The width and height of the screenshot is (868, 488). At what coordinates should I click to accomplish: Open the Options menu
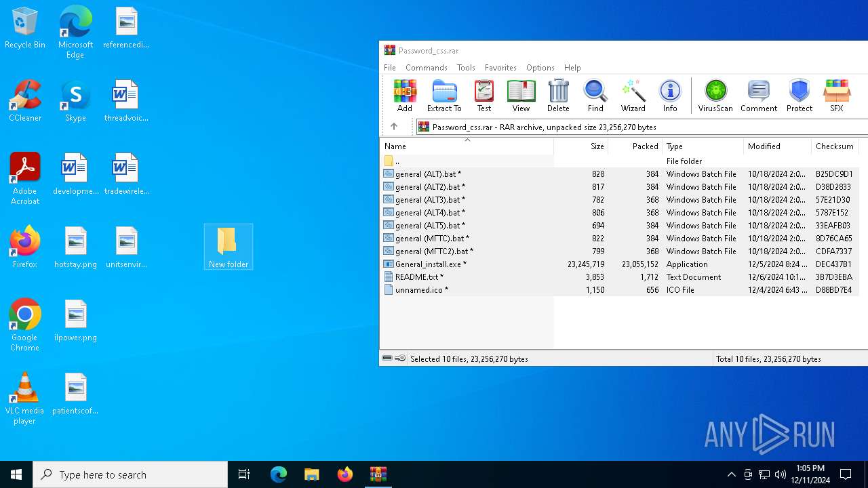click(x=540, y=68)
